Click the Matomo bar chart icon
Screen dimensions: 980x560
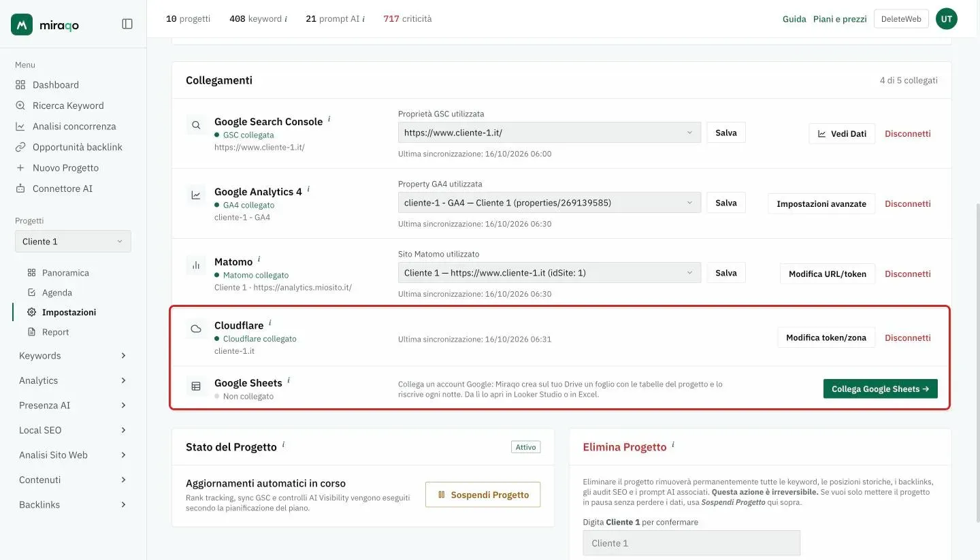point(196,265)
